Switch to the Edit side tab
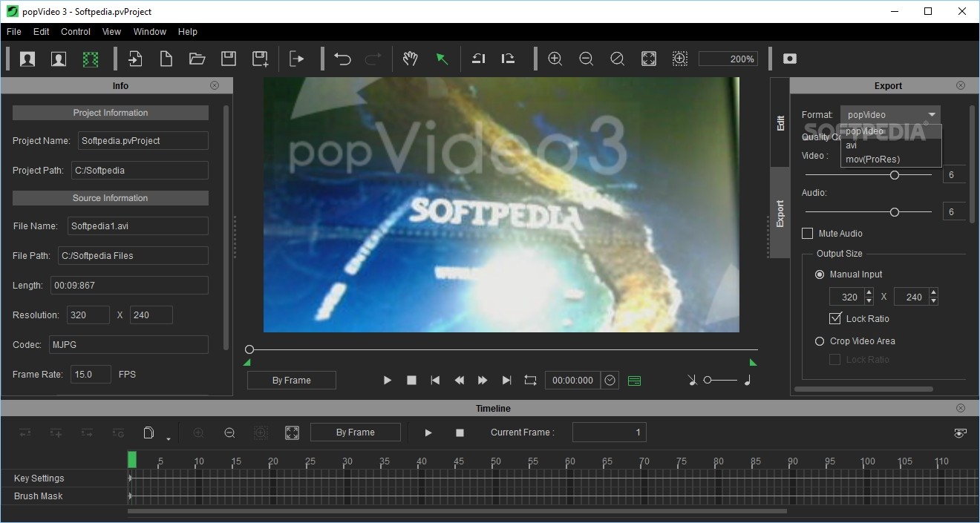 pos(780,123)
